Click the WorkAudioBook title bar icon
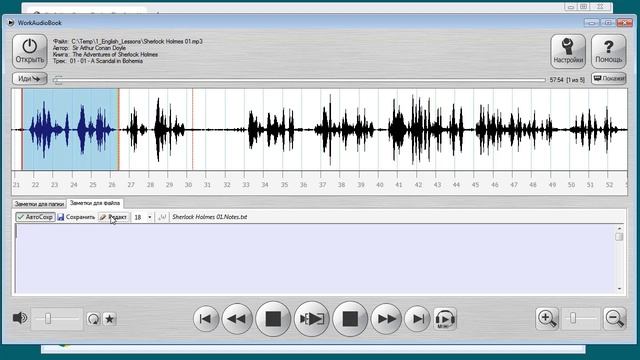Image resolution: width=640 pixels, height=360 pixels. (x=11, y=22)
